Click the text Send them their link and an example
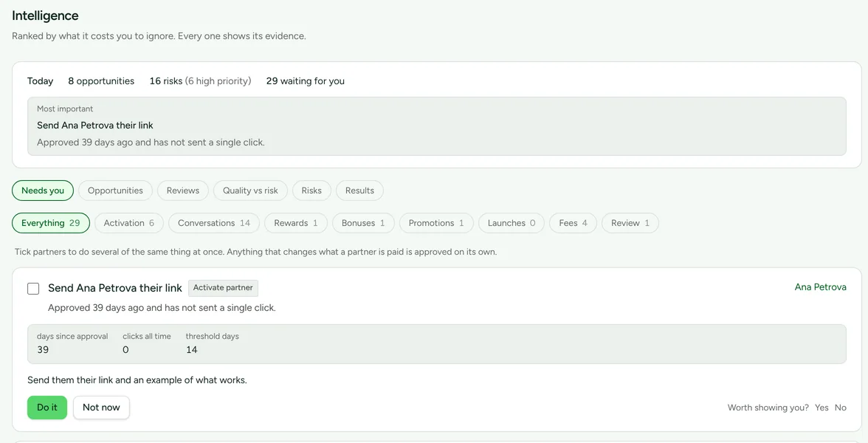This screenshot has height=443, width=868. (137, 380)
